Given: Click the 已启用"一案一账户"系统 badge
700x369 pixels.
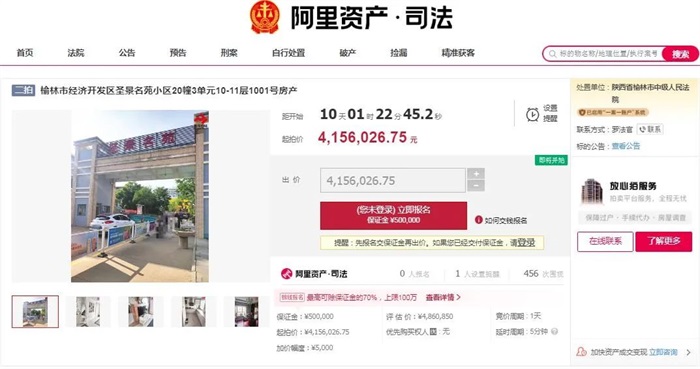Looking at the screenshot, I should (x=612, y=112).
